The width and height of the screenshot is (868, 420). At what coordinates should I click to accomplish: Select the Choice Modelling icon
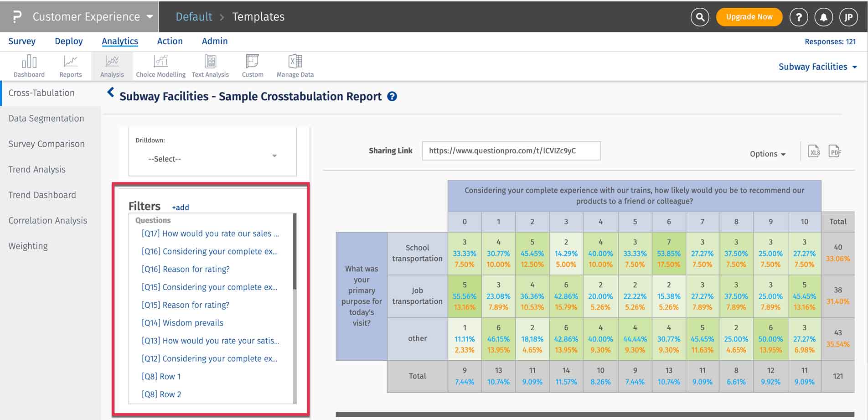[x=160, y=62]
